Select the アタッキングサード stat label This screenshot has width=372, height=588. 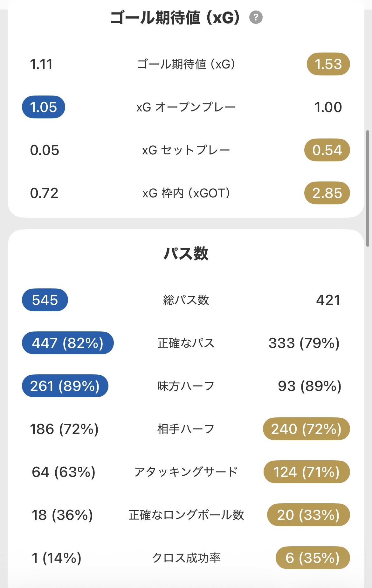[x=186, y=472]
